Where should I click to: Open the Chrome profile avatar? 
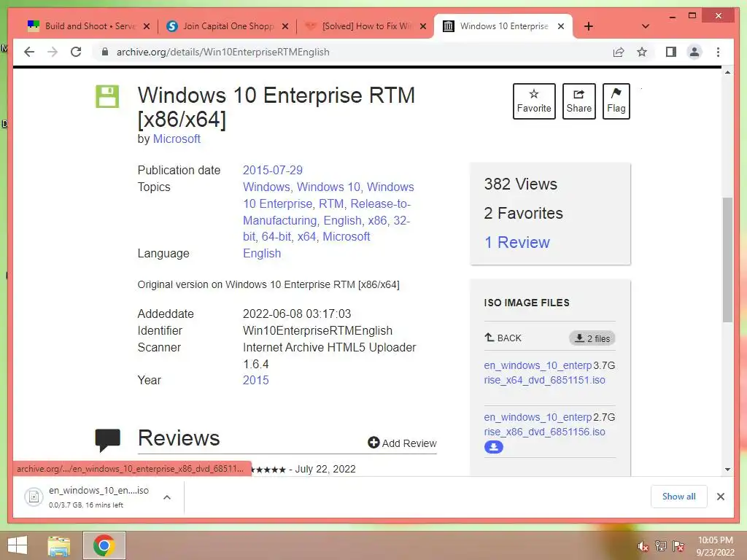694,52
